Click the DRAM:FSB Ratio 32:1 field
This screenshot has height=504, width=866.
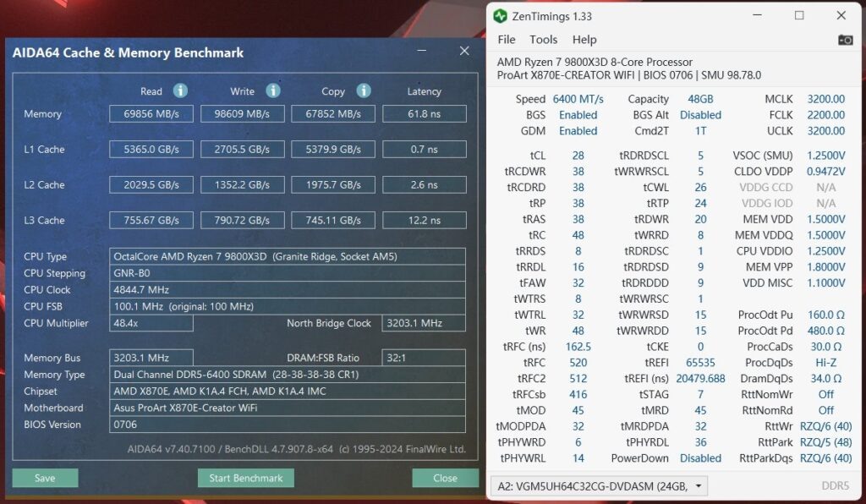coord(424,358)
